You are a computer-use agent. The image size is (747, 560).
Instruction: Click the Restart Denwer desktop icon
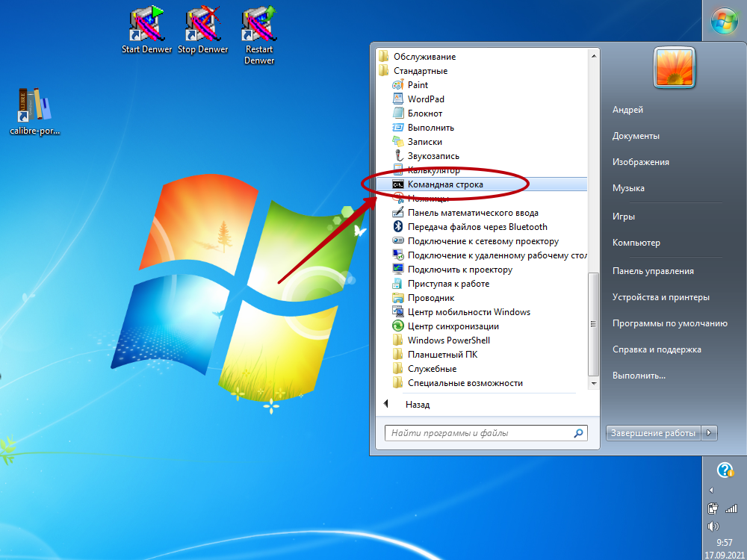pyautogui.click(x=258, y=25)
